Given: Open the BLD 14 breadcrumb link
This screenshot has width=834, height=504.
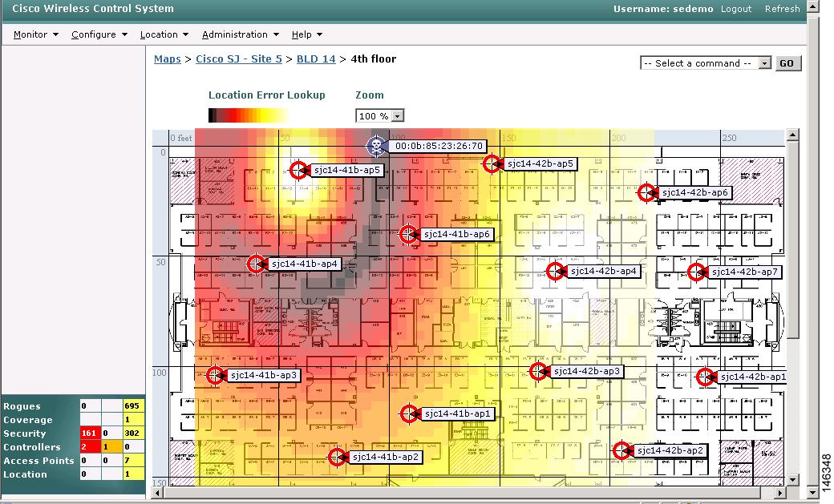Looking at the screenshot, I should pyautogui.click(x=316, y=59).
